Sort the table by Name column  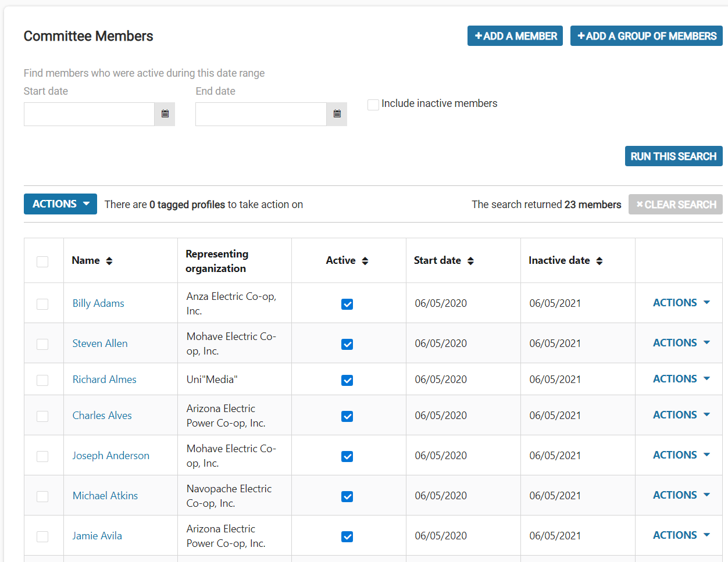(x=109, y=261)
